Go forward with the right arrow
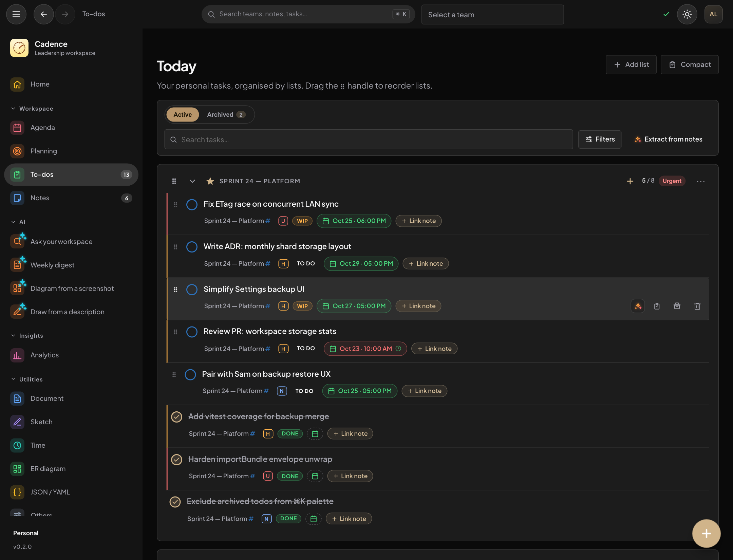 pos(65,14)
